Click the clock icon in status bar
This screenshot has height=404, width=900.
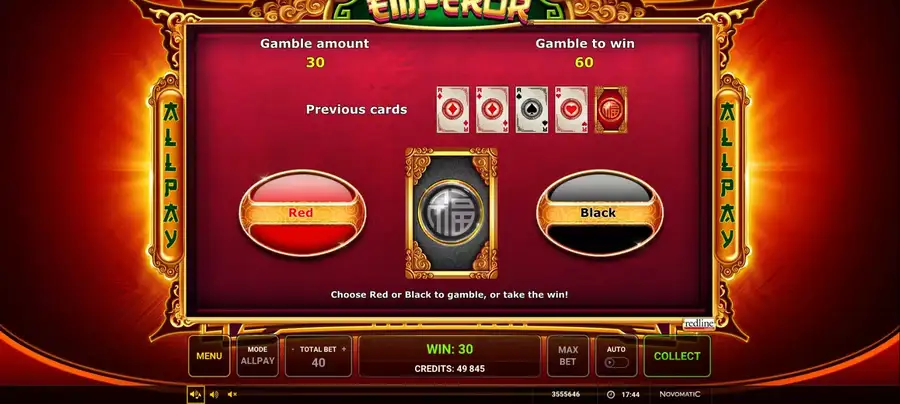pos(611,394)
